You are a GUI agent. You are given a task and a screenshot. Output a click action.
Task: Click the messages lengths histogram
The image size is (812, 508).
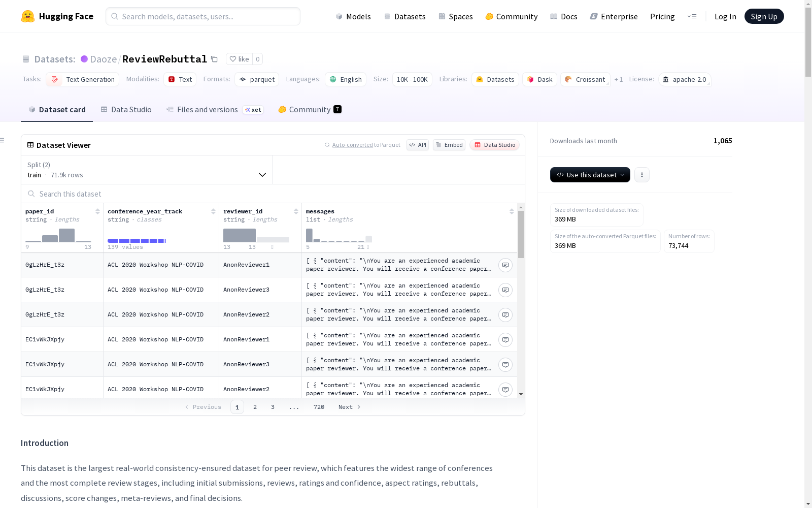click(x=339, y=235)
